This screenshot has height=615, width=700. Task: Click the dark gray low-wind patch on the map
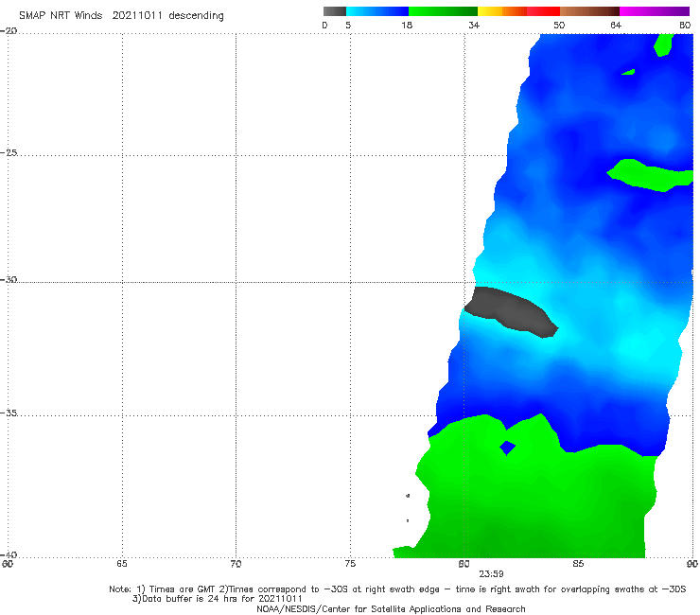point(511,311)
